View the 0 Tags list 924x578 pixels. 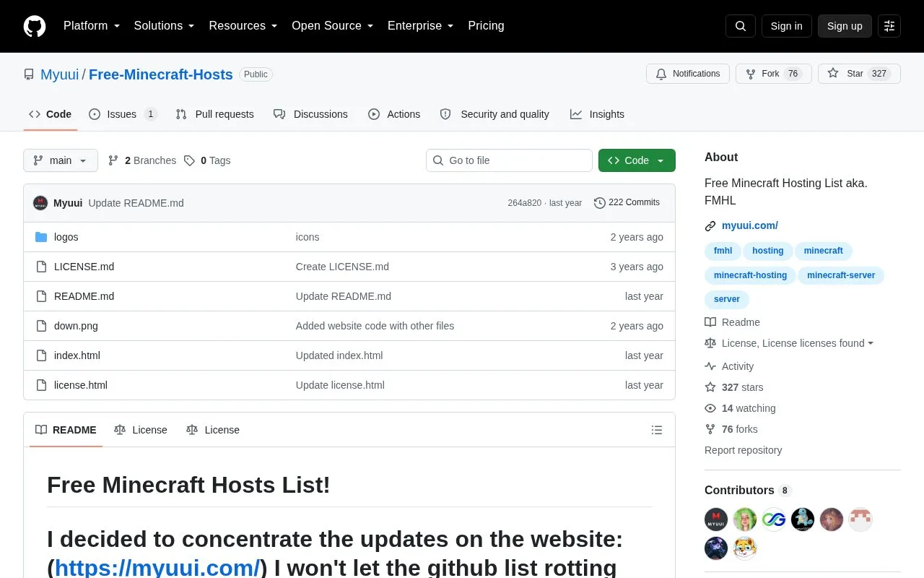pos(207,160)
